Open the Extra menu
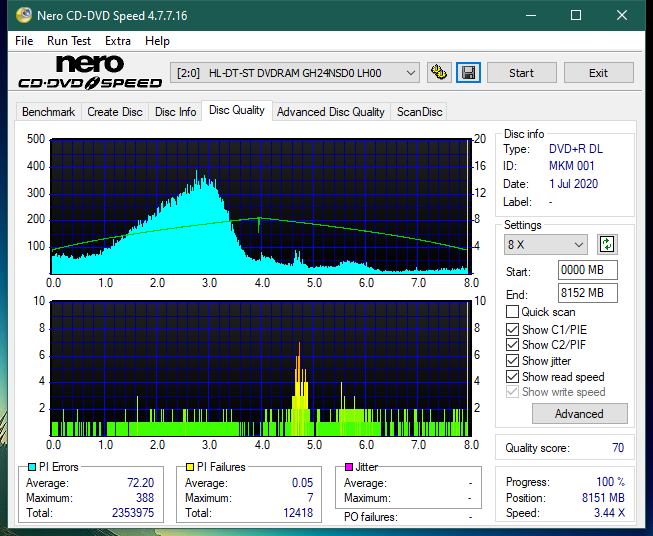Image resolution: width=653 pixels, height=536 pixels. pos(118,41)
